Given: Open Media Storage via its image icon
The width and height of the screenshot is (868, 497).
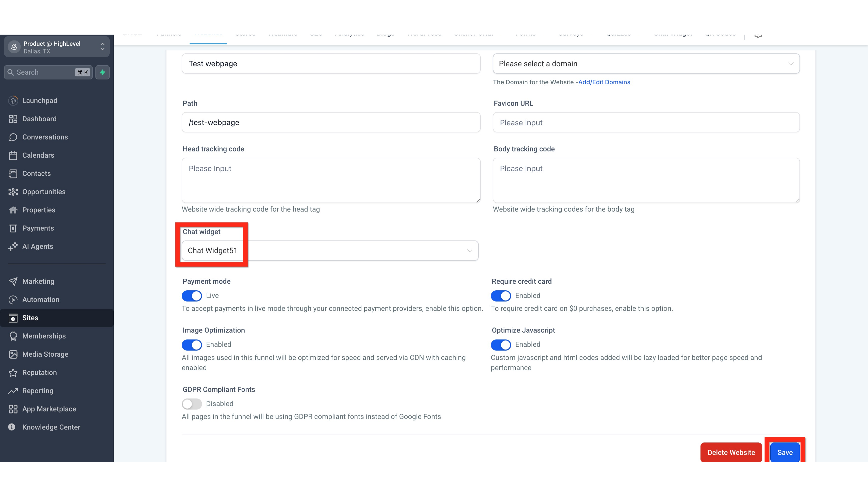Looking at the screenshot, I should [x=13, y=354].
